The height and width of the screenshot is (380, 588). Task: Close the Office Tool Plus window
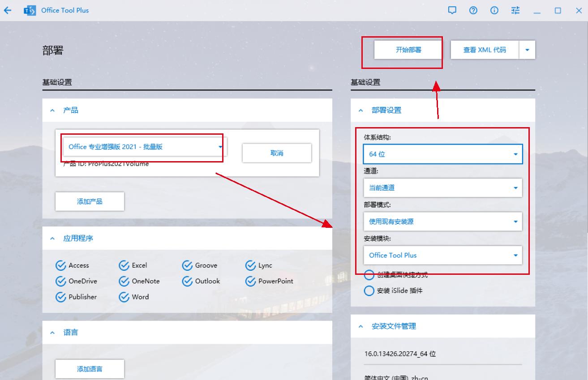[579, 10]
